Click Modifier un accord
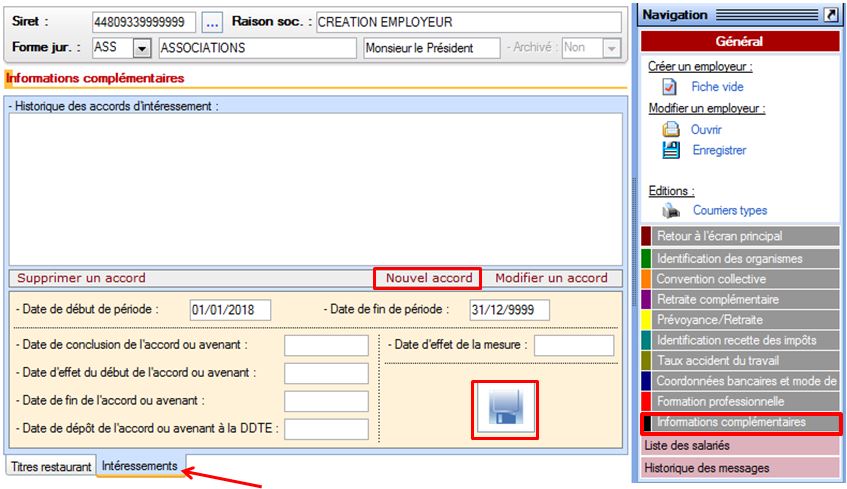 [551, 278]
